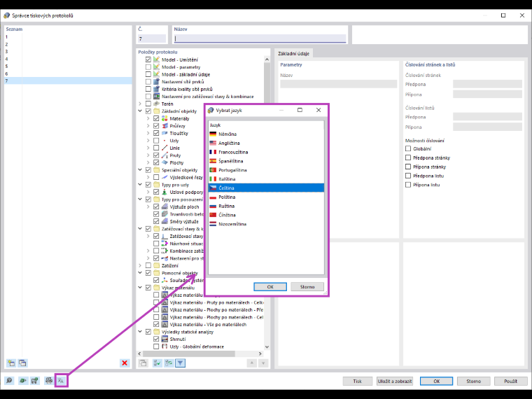Image resolution: width=532 pixels, height=399 pixels.
Task: Click the language translate icon in bottom toolbar
Action: [x=61, y=381]
